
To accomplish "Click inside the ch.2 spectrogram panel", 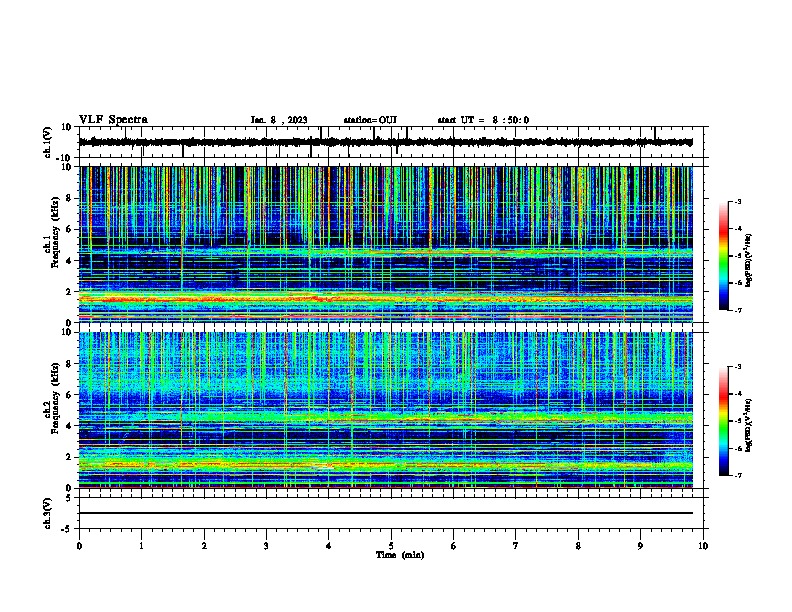I will (386, 410).
